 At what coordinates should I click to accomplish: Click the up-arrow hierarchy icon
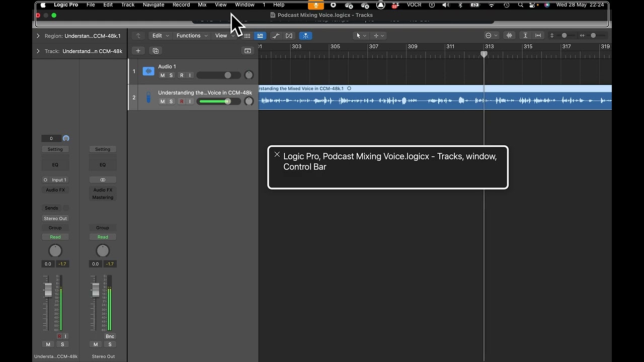[138, 36]
